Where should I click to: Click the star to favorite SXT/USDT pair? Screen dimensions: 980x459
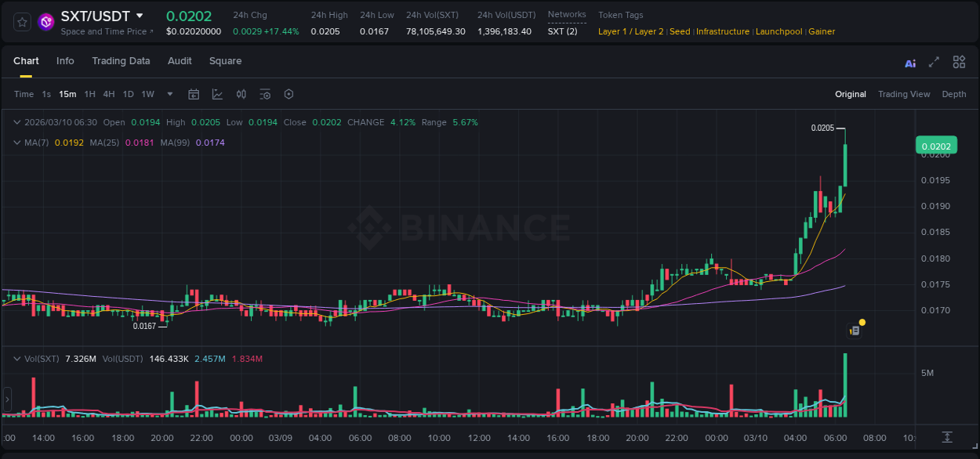(x=21, y=21)
